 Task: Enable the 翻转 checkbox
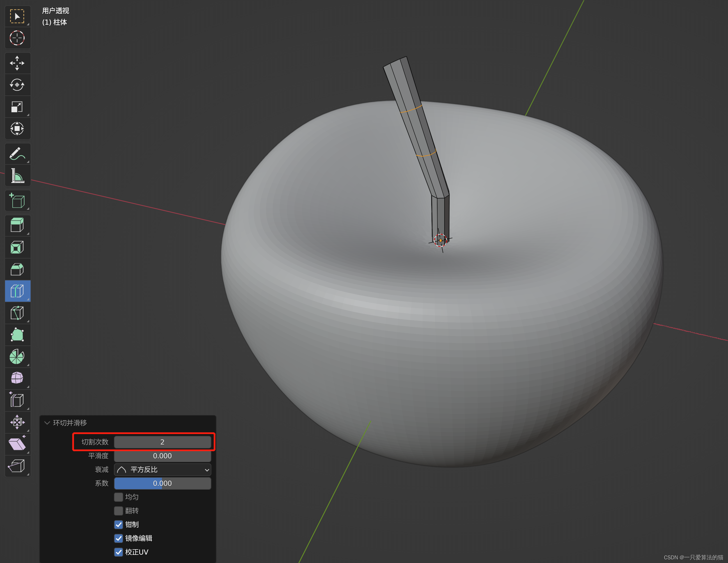118,511
